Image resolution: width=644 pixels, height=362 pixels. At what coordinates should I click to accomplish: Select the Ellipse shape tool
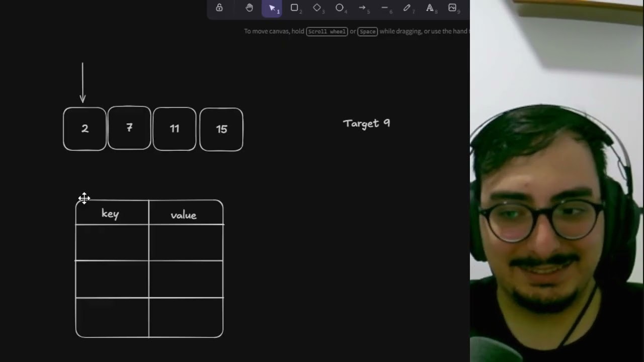coord(340,8)
